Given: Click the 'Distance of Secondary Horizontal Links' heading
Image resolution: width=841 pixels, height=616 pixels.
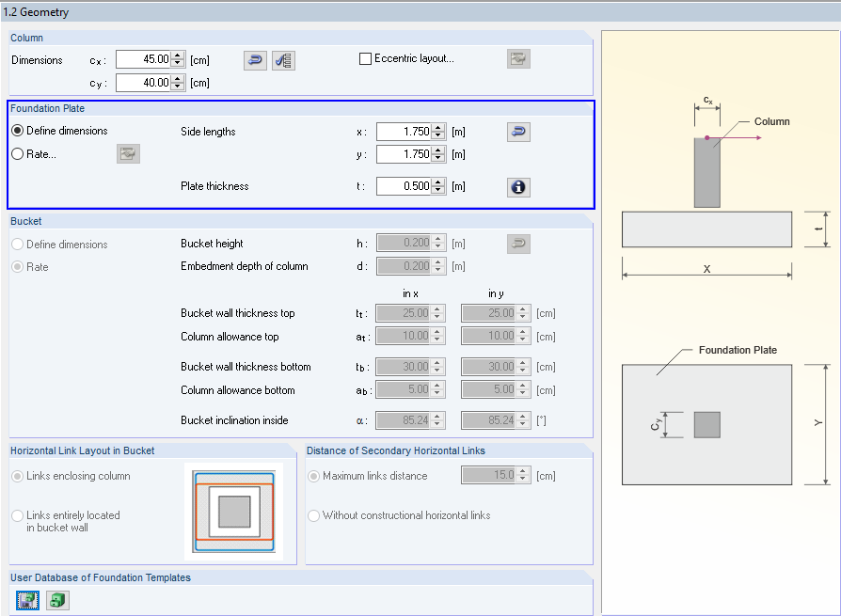Looking at the screenshot, I should (x=396, y=450).
